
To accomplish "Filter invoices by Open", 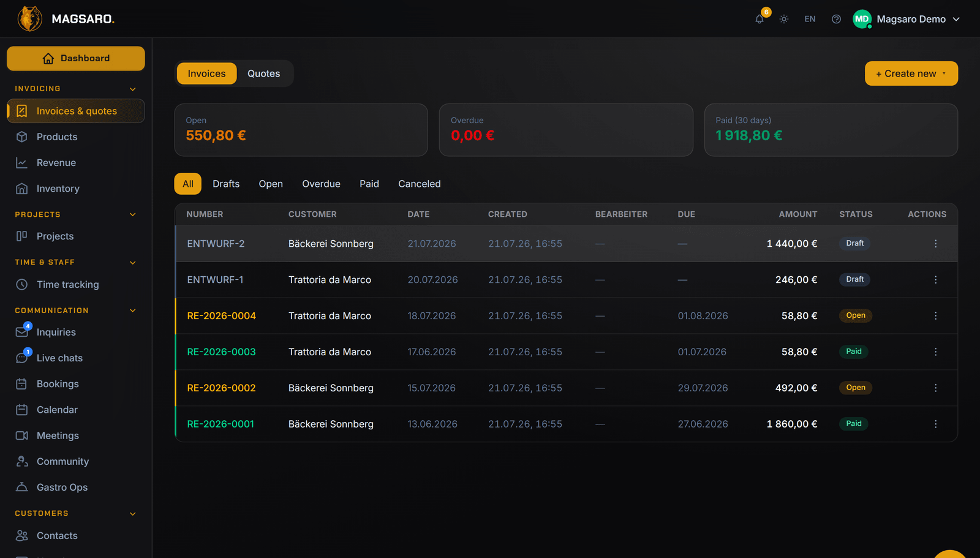I will click(x=271, y=184).
